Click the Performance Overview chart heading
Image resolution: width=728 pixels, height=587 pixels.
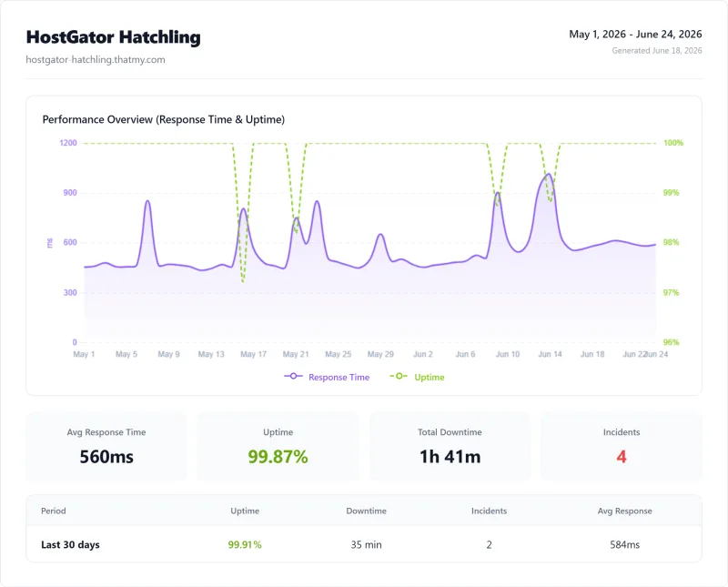pyautogui.click(x=164, y=119)
